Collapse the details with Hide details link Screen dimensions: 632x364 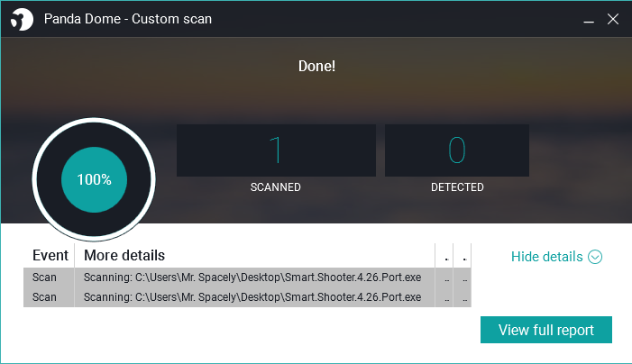(x=556, y=257)
